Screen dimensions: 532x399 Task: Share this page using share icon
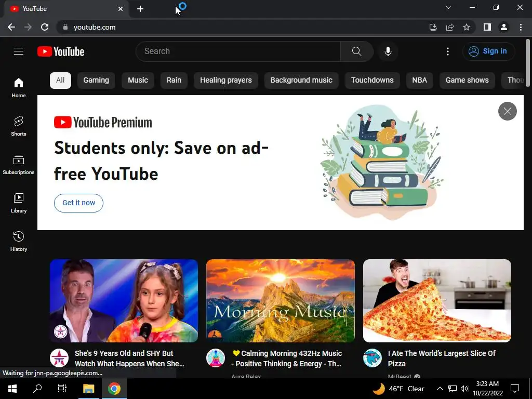(450, 27)
